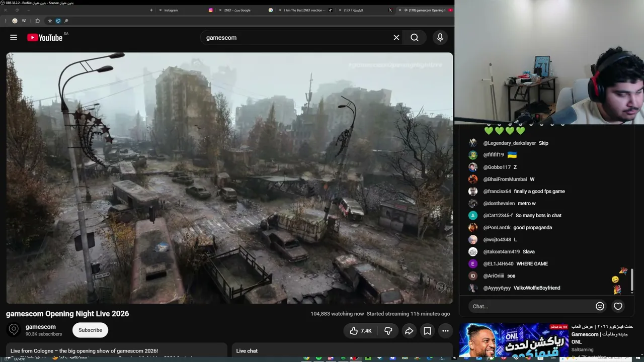Open @Legendary_darkslayer's chat profile
The image size is (644, 362).
point(510,143)
